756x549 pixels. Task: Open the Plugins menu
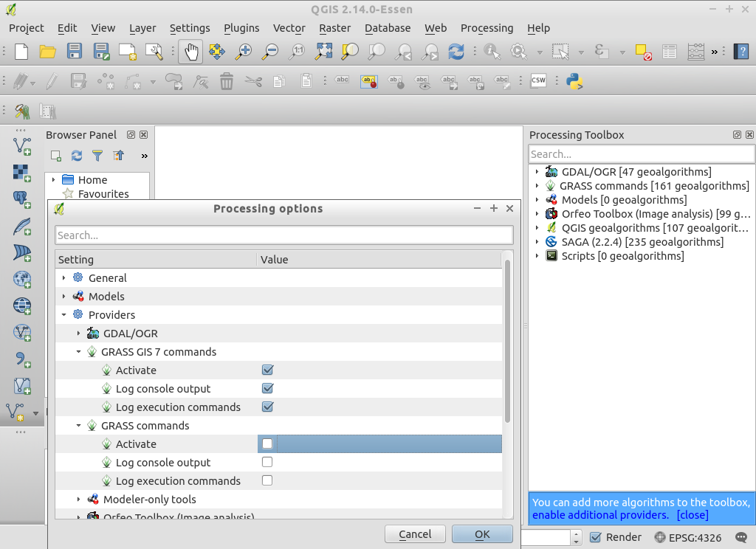tap(241, 28)
